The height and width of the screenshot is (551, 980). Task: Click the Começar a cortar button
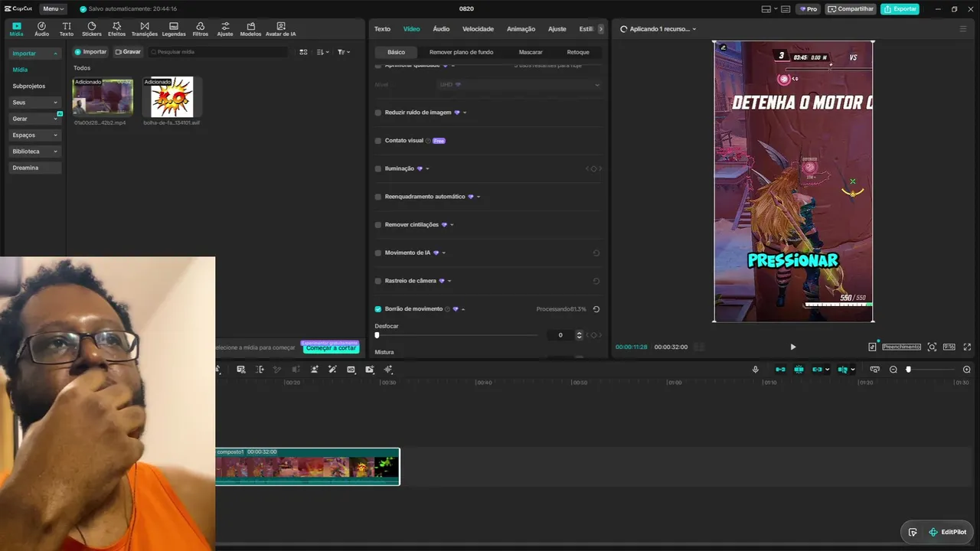click(x=331, y=347)
